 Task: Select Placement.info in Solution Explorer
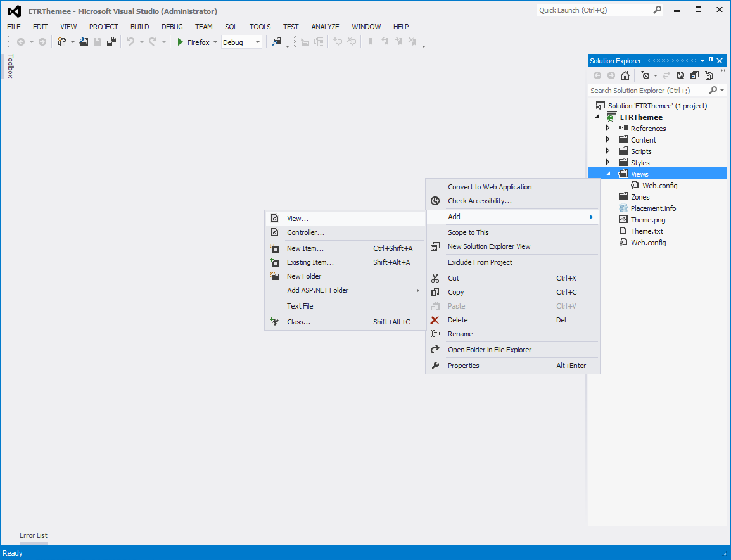(x=653, y=208)
